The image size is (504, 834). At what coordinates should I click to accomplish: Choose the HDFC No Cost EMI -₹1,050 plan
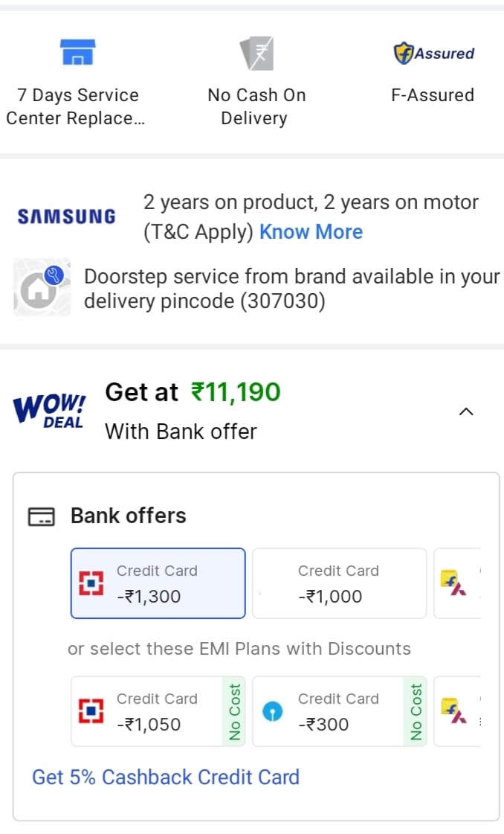pyautogui.click(x=158, y=711)
